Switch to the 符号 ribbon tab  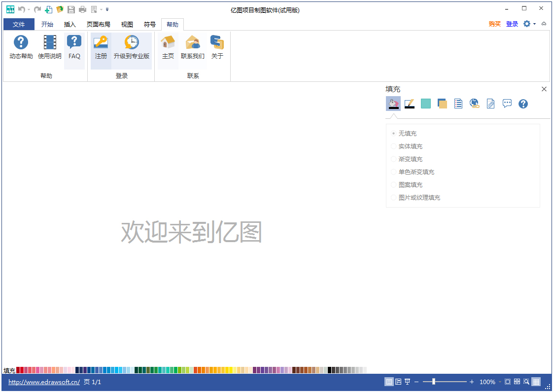point(149,24)
